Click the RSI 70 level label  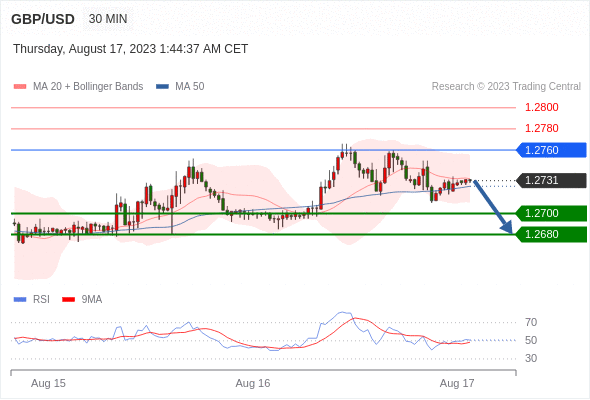pos(531,322)
